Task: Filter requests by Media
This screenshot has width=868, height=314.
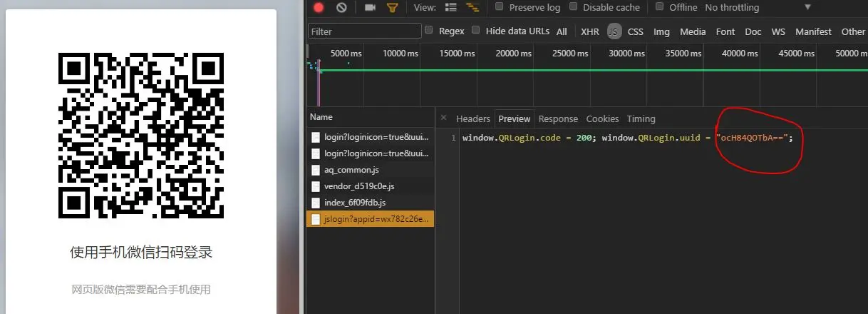Action: click(693, 31)
